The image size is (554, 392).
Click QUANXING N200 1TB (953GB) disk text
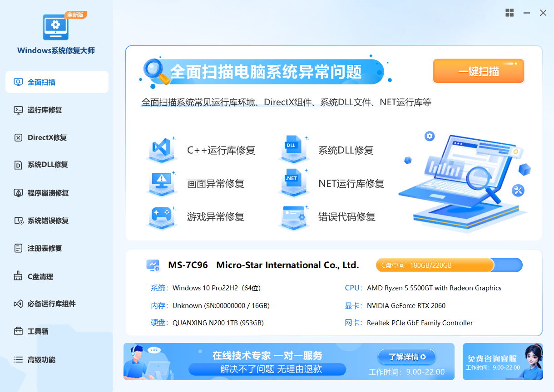pos(218,323)
